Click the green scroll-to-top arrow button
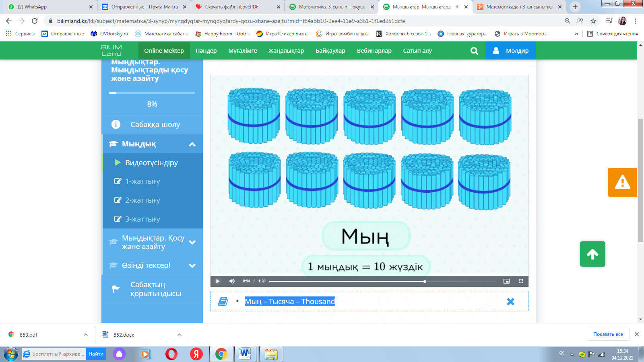Image resolution: width=644 pixels, height=362 pixels. pyautogui.click(x=592, y=254)
